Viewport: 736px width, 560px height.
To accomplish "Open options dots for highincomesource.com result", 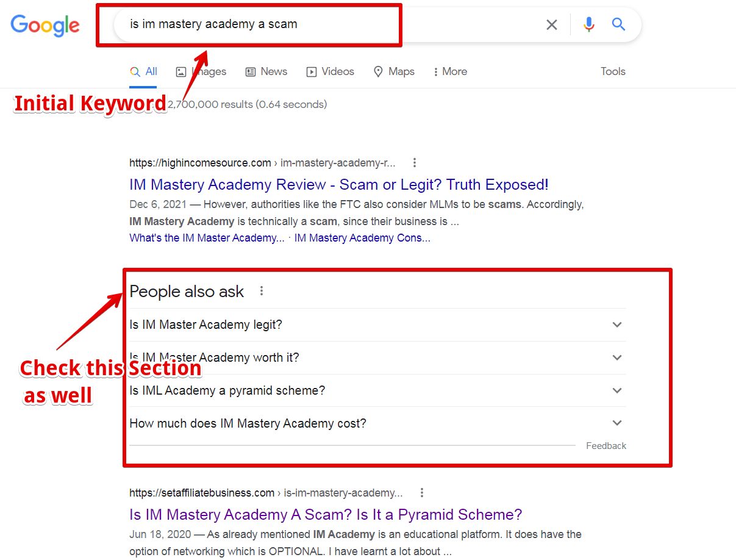I will [415, 163].
